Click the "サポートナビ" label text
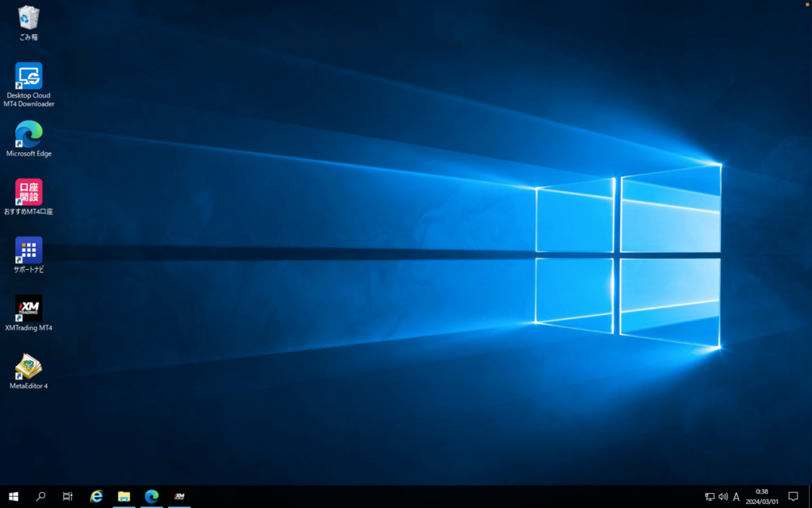 29,270
